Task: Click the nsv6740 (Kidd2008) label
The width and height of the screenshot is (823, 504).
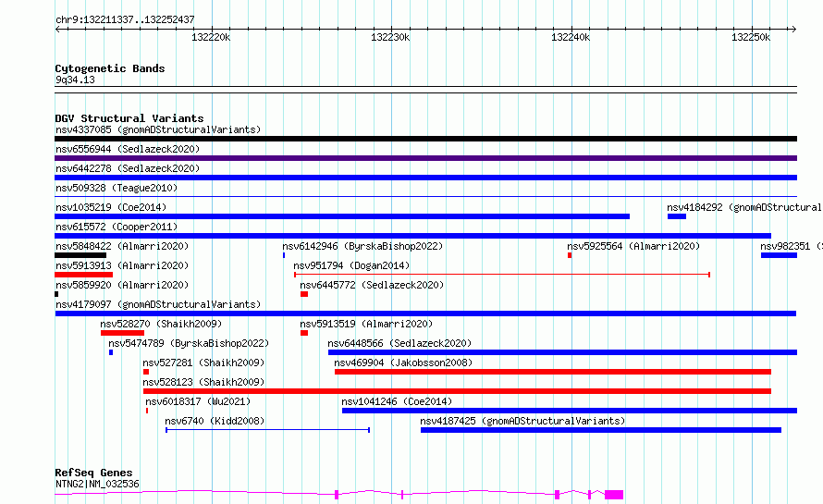Action: [215, 421]
